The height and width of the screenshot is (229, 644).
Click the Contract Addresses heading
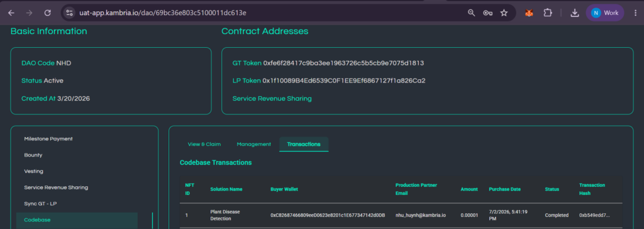coord(265,31)
